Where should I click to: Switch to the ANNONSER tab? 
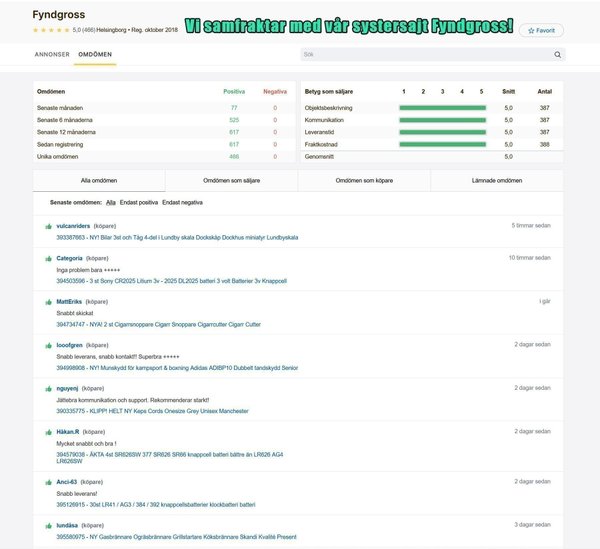52,54
